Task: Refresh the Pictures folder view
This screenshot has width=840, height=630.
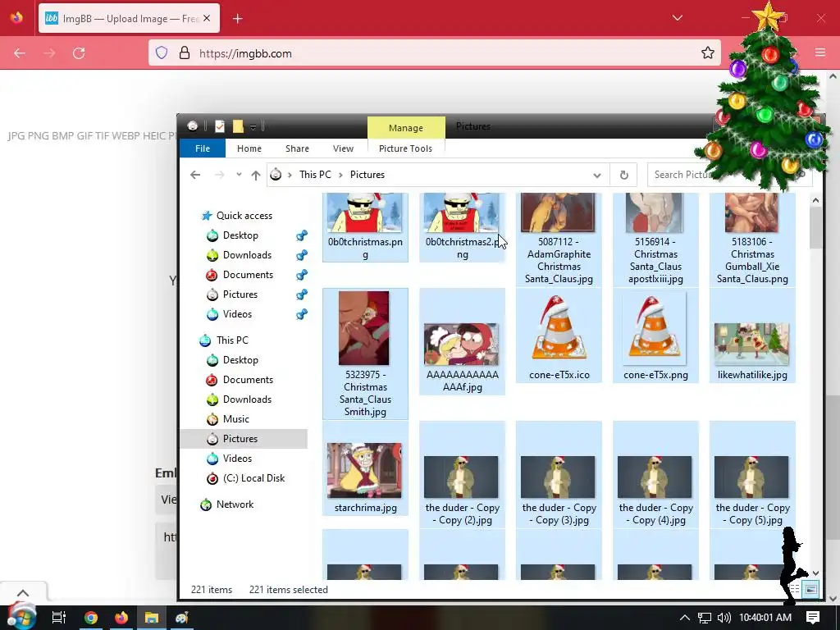Action: 623,175
